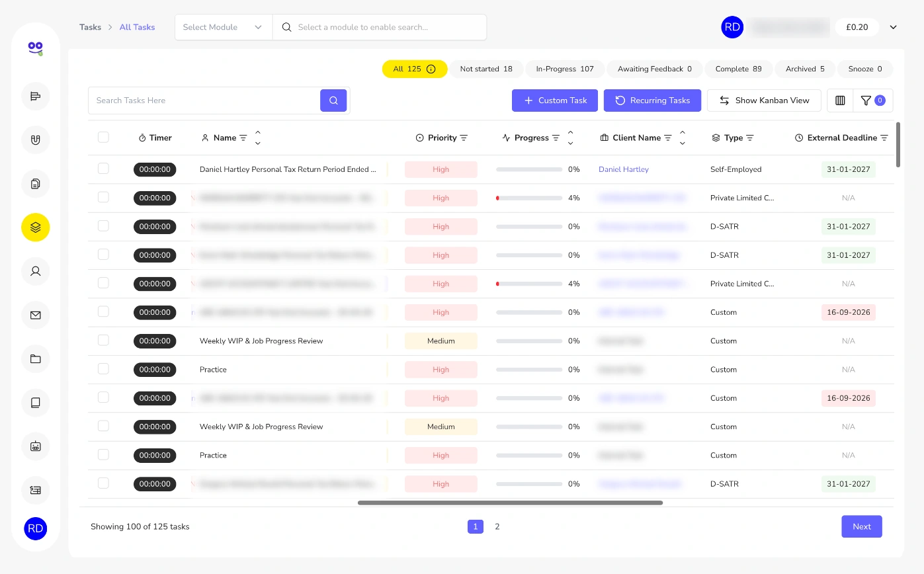Show Kanban View

[764, 101]
